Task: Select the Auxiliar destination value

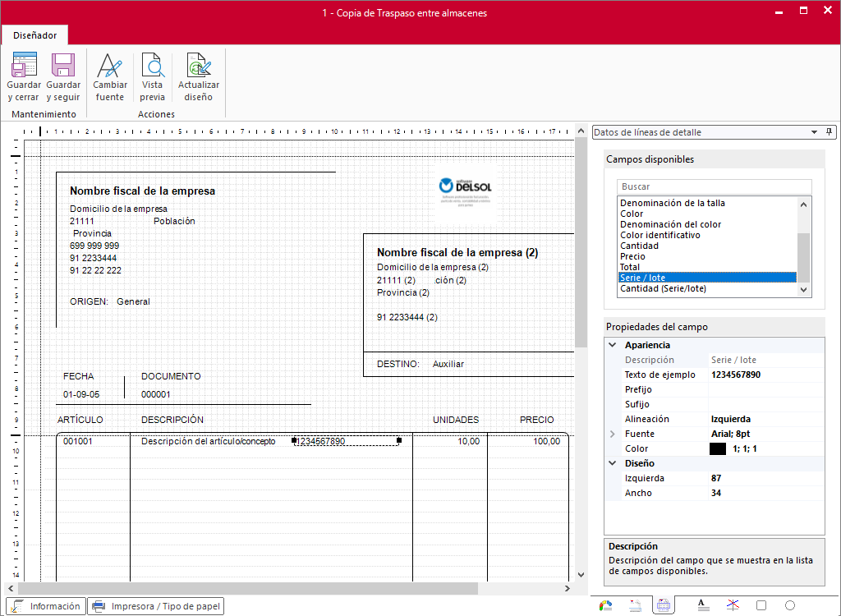Action: click(x=448, y=364)
